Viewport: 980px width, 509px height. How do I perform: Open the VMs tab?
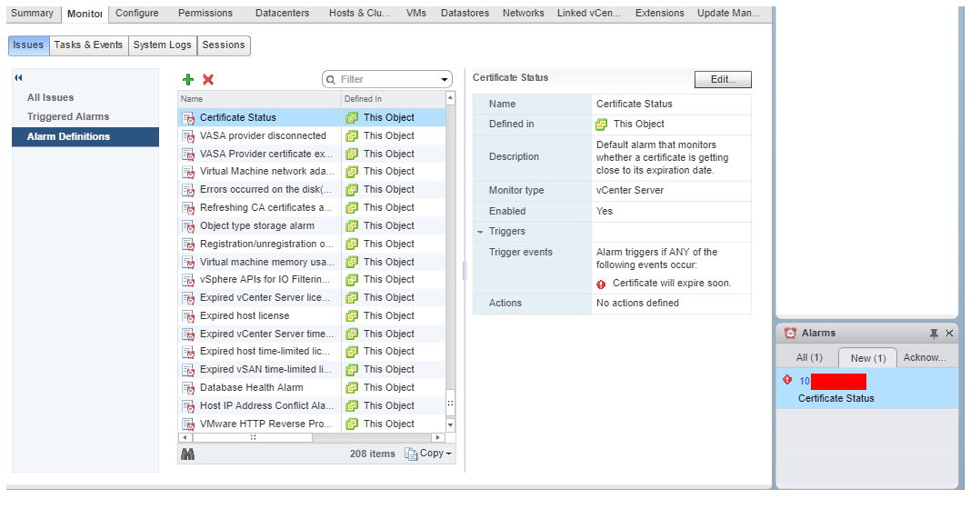pyautogui.click(x=415, y=13)
